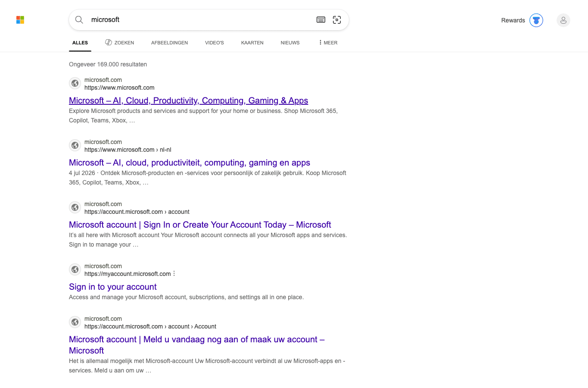The image size is (588, 388).
Task: Click the https://www.microsoft.com URL text
Action: pyautogui.click(x=119, y=88)
